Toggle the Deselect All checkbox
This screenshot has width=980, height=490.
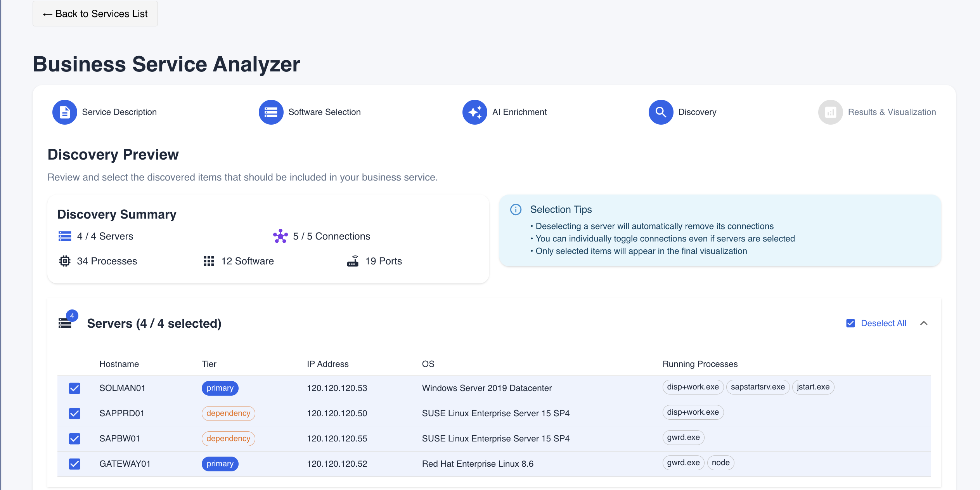click(x=850, y=323)
